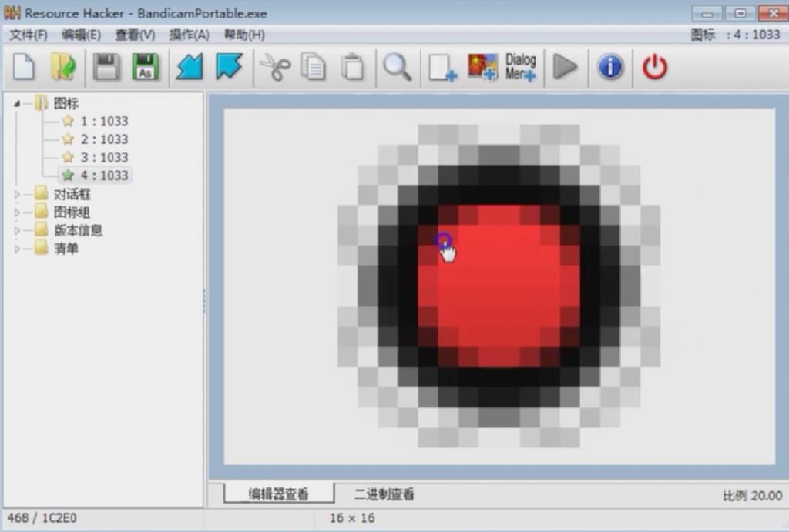
Task: Click the green Save As icon
Action: [x=146, y=67]
